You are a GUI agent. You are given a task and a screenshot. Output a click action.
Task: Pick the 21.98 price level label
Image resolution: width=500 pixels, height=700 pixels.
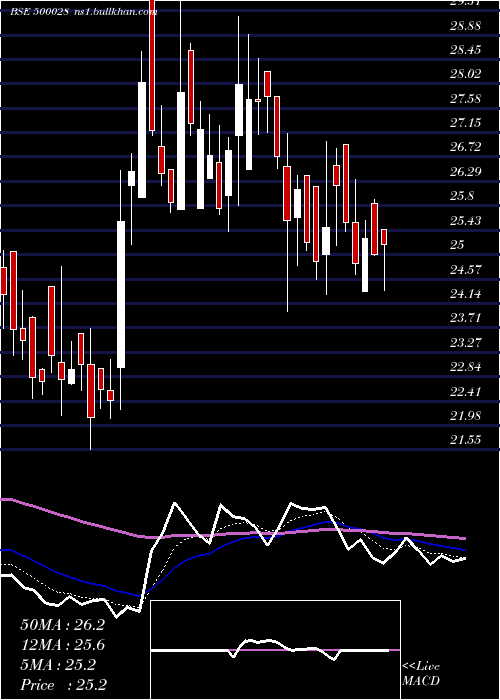tap(465, 416)
